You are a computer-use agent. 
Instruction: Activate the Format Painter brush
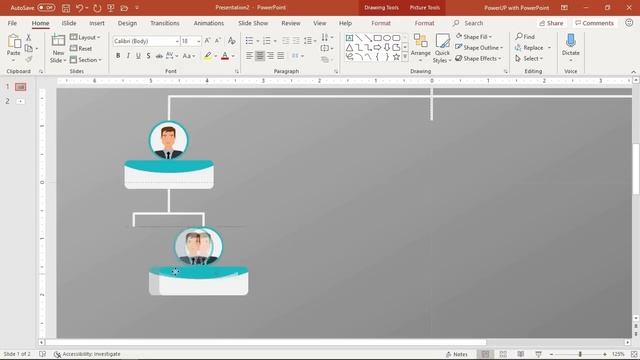tap(29, 60)
